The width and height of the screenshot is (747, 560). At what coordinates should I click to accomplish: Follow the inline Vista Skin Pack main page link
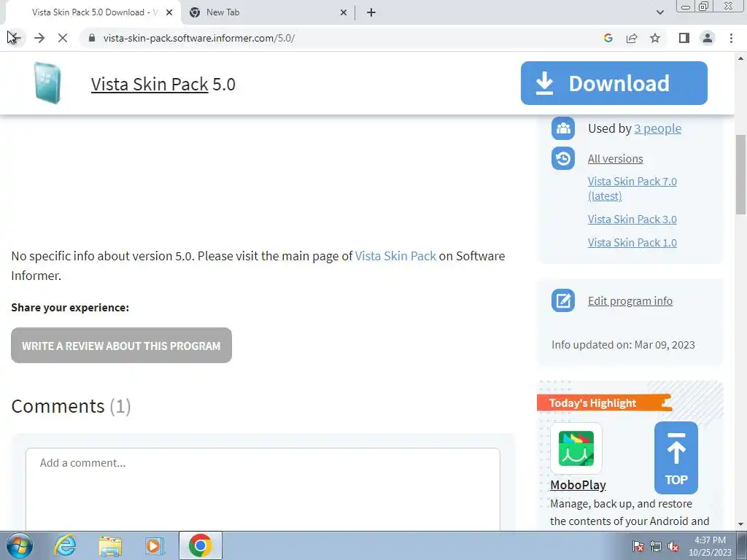pyautogui.click(x=395, y=256)
